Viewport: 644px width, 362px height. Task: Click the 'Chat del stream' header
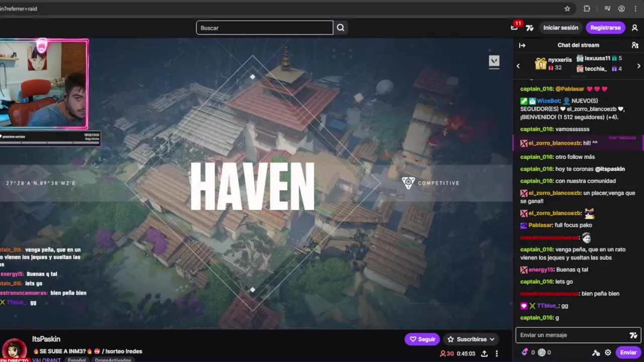tap(578, 45)
